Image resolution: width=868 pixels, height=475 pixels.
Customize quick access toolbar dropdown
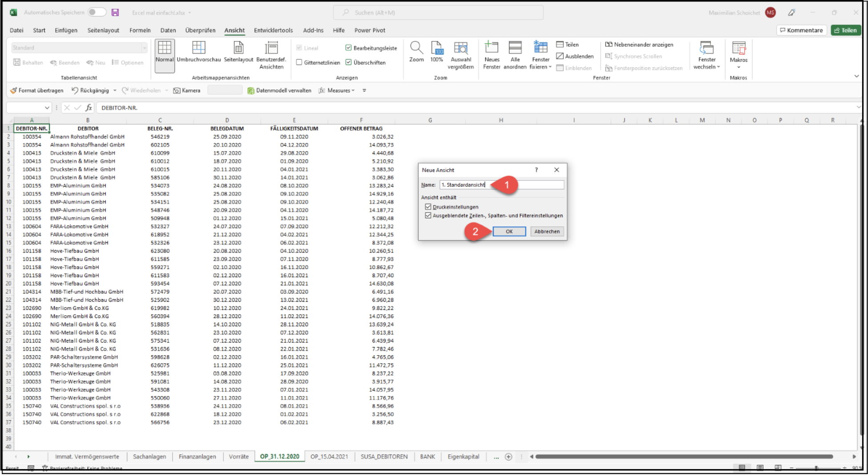[364, 90]
